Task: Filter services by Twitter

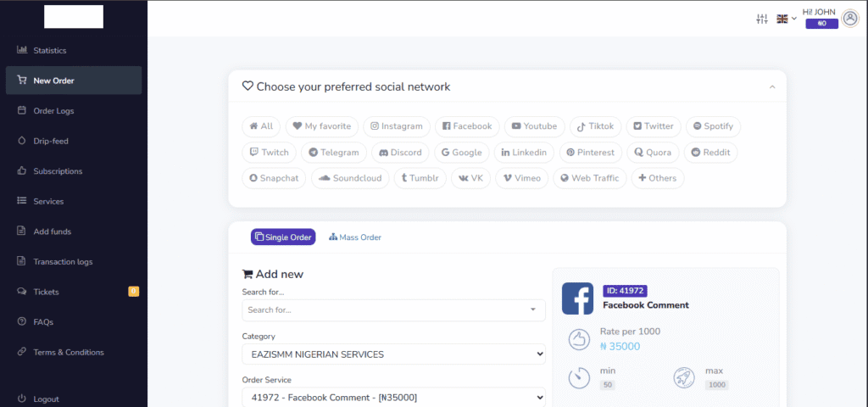Action: (654, 126)
